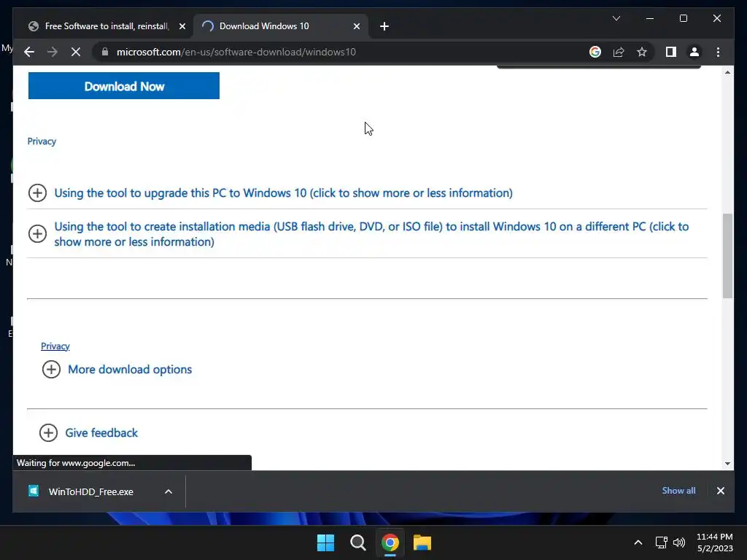The width and height of the screenshot is (747, 560).
Task: Click the vertical scrollbar thumb
Action: [727, 256]
